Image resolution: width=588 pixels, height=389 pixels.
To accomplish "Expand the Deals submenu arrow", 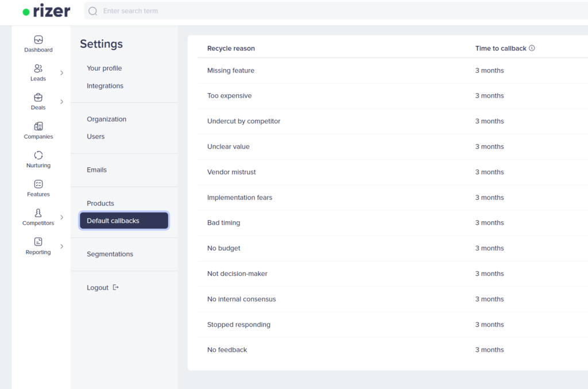I will [61, 102].
